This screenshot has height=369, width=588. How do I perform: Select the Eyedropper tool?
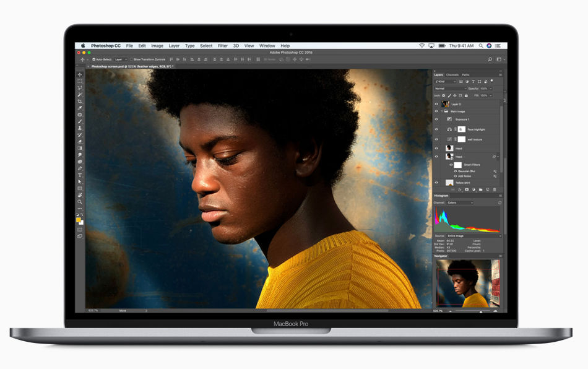click(x=79, y=108)
